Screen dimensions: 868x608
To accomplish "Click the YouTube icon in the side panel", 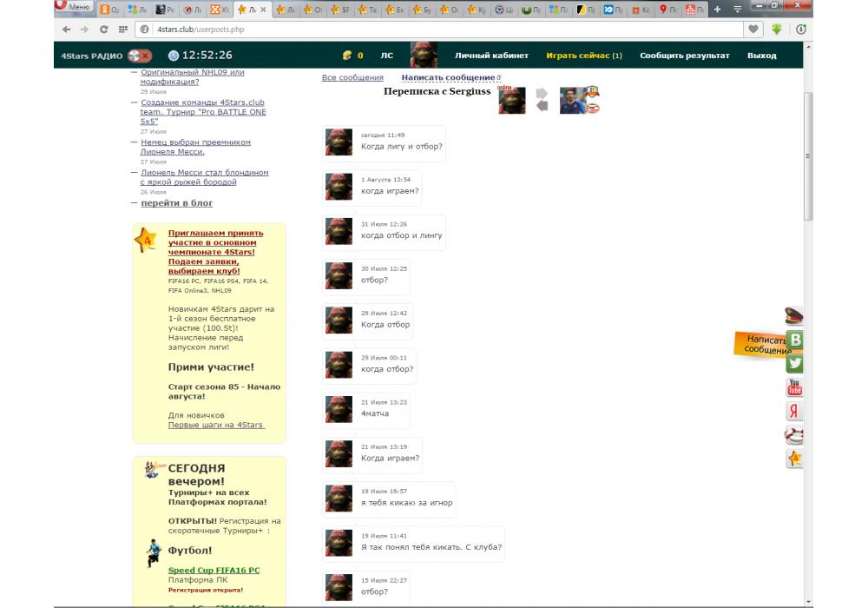I will pos(794,387).
